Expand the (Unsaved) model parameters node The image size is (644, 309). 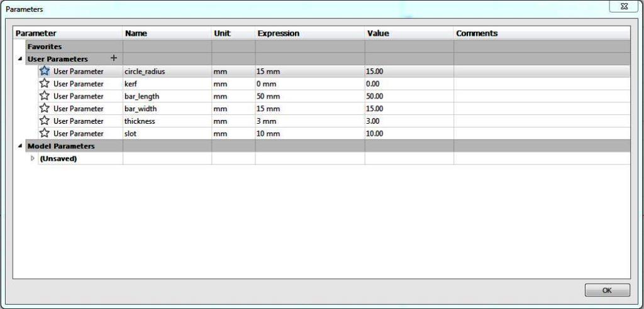pyautogui.click(x=33, y=158)
